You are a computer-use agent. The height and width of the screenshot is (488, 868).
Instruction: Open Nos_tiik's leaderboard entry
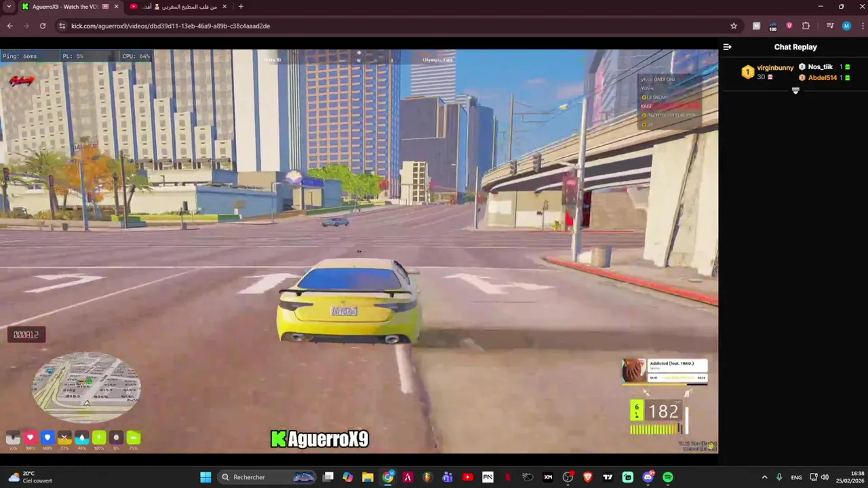pos(824,67)
